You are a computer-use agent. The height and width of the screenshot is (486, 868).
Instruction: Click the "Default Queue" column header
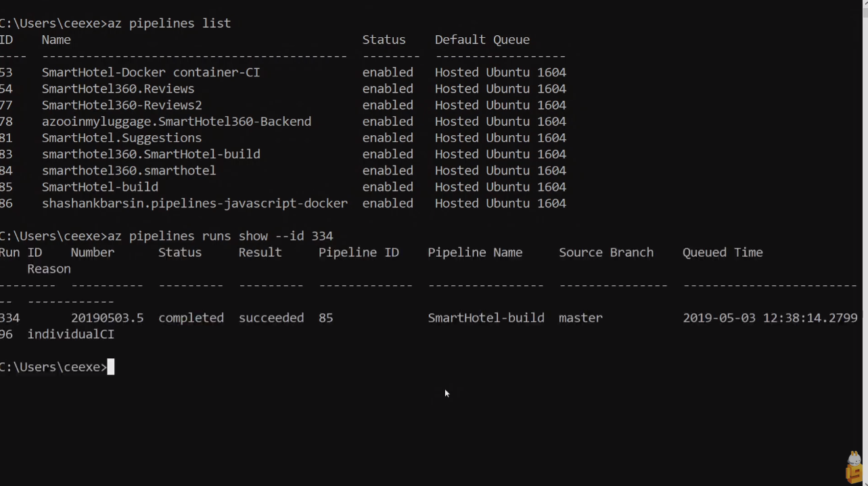pos(482,40)
